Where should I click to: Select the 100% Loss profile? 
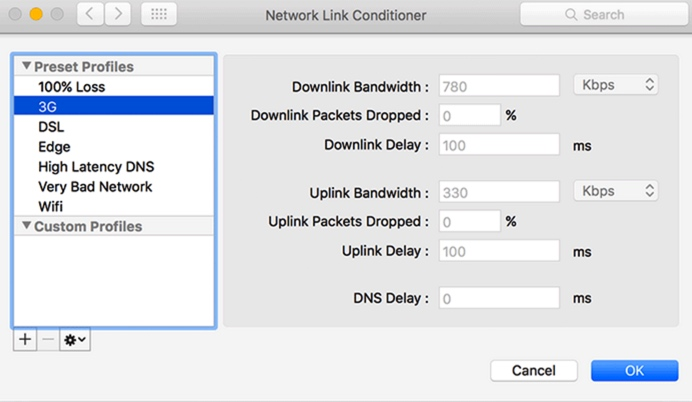point(114,86)
